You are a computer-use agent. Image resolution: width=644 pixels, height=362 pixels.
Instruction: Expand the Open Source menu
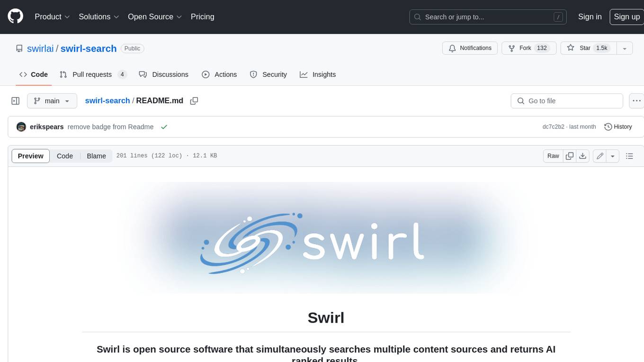(x=155, y=17)
